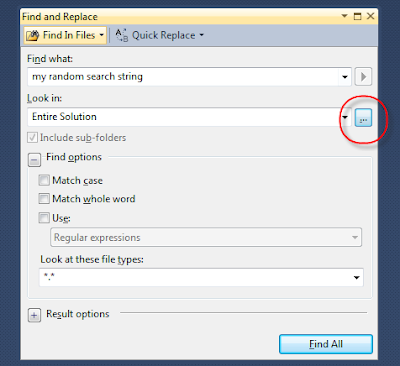
Task: Open the Find In Files menu arrow
Action: coord(102,35)
